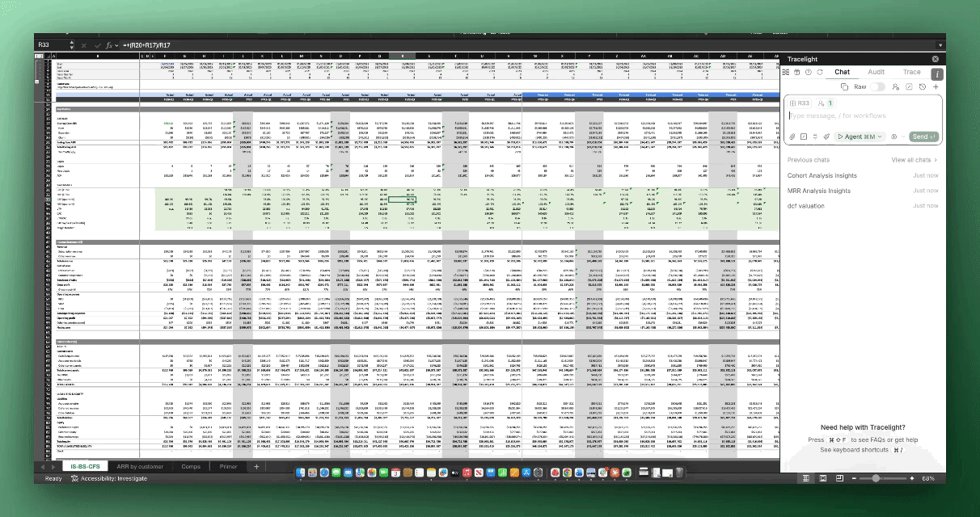
Task: Open Trash in the Dock
Action: pyautogui.click(x=680, y=472)
